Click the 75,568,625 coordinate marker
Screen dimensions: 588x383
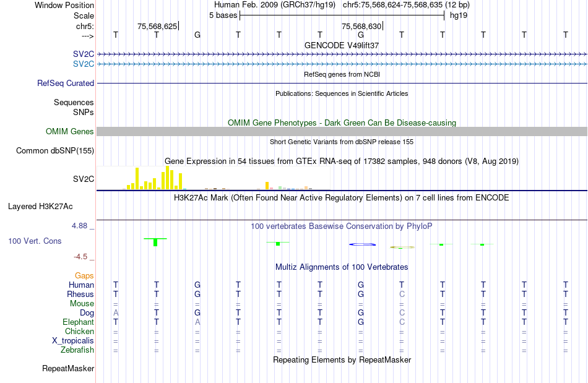[x=157, y=26]
